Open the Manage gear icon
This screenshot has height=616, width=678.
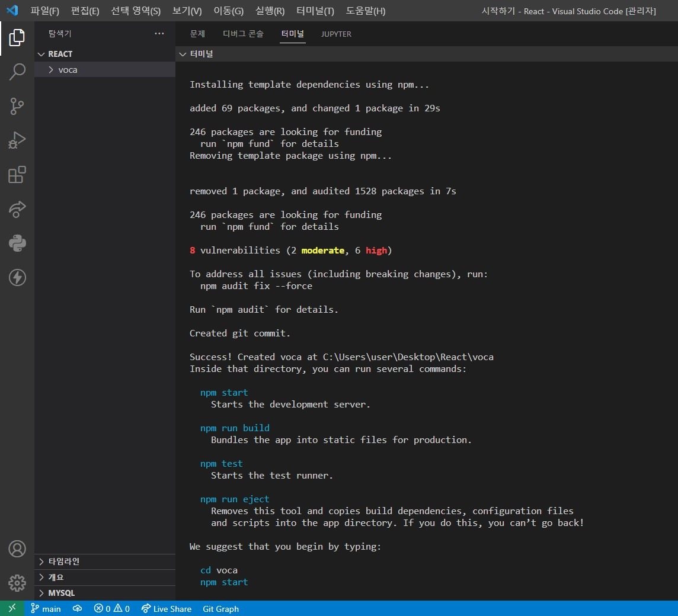click(17, 583)
